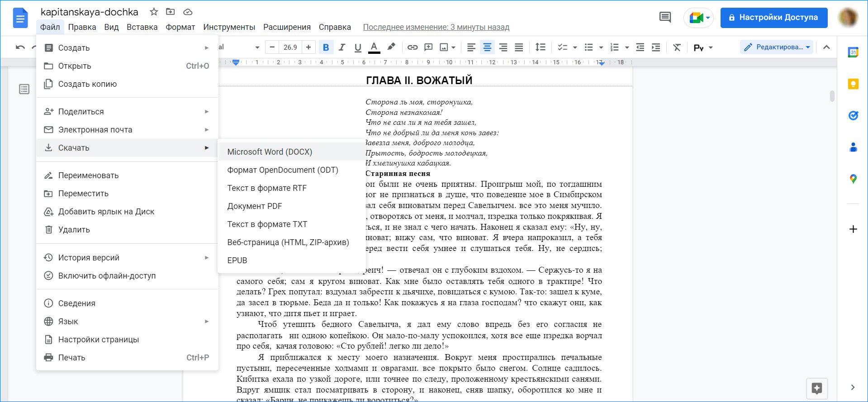Open line spacing options
The image size is (868, 402).
click(540, 47)
